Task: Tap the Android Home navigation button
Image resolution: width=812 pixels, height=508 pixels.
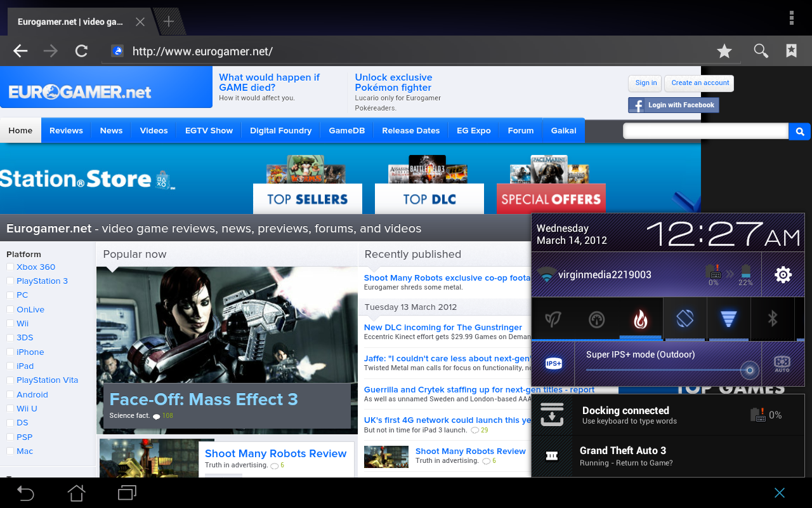Action: pyautogui.click(x=76, y=492)
